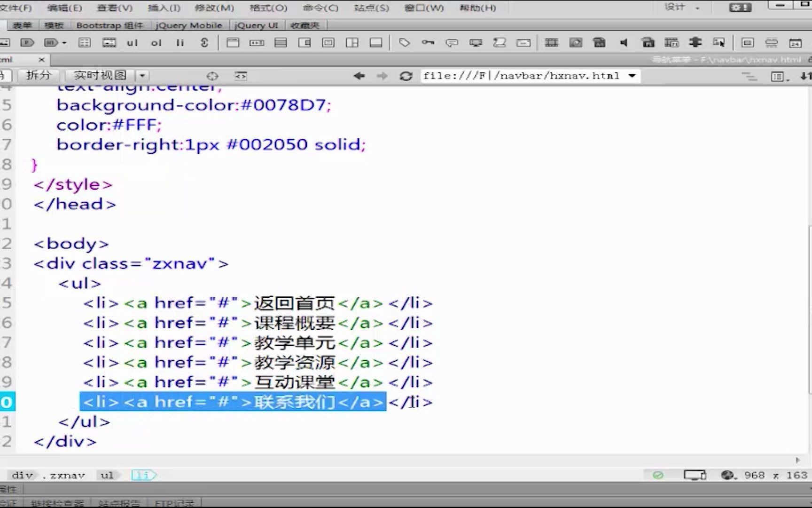Click the rollover image icon
Image resolution: width=812 pixels, height=508 pixels.
(719, 43)
